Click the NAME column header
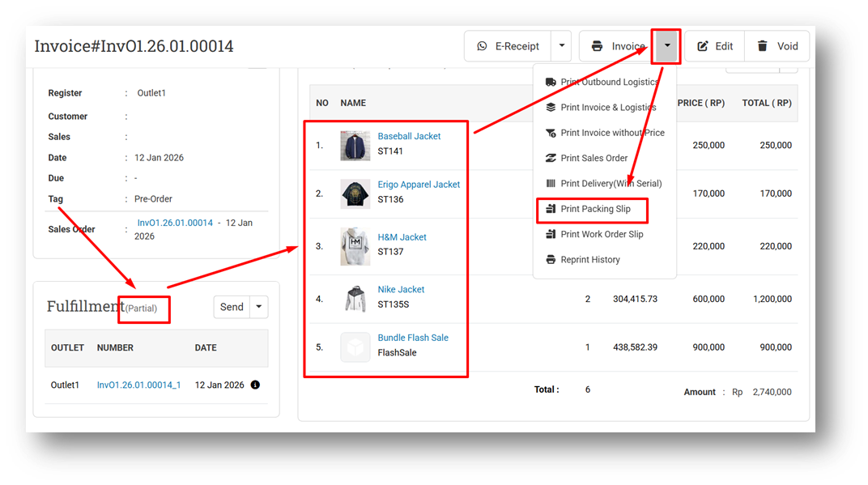 pyautogui.click(x=353, y=103)
